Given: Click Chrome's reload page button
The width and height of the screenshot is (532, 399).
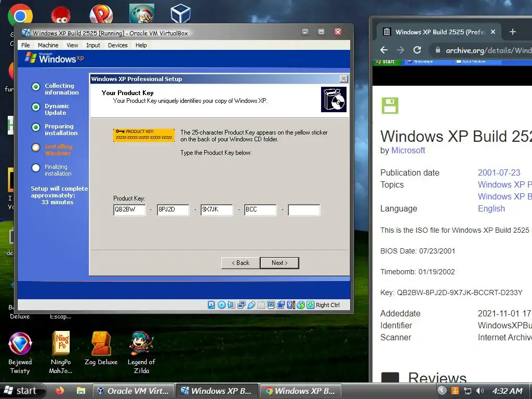Looking at the screenshot, I should 417,50.
